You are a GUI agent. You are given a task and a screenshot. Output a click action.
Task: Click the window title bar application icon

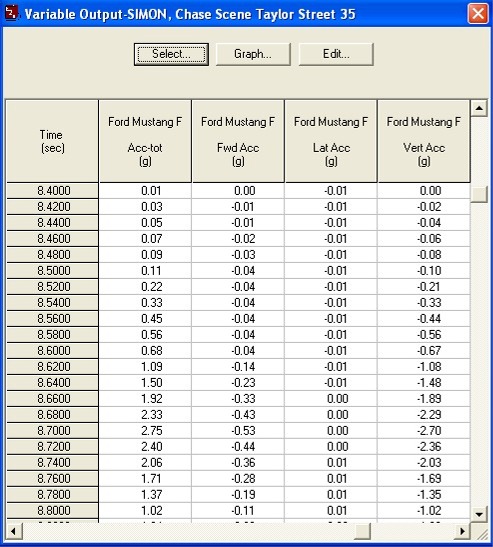point(12,14)
